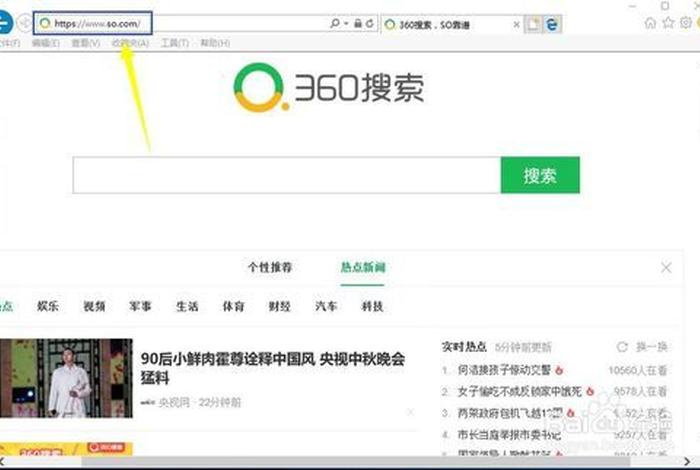Switch to the 个性推荐 tab
This screenshot has width=700, height=470.
270,267
